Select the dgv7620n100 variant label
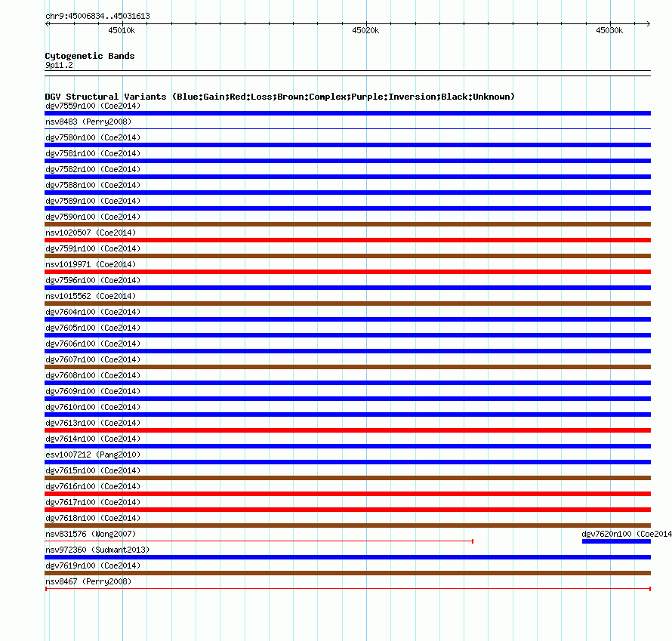This screenshot has width=672, height=641. coord(627,534)
